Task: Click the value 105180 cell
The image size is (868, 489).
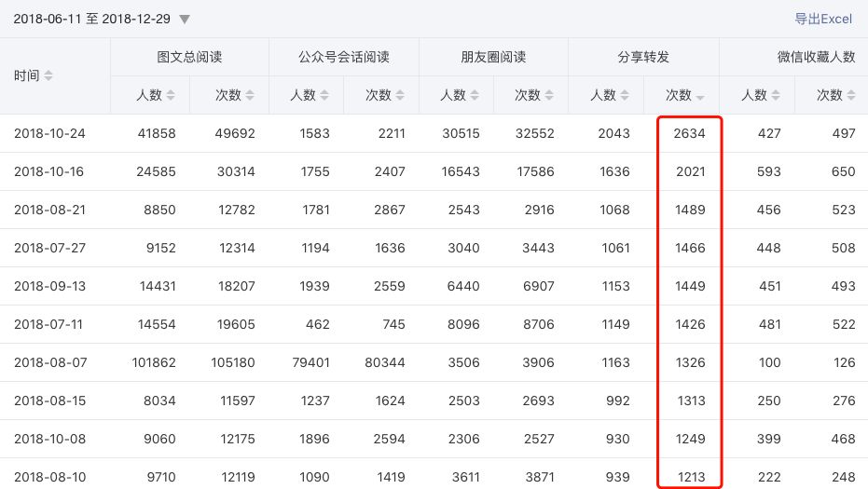Action: 232,362
